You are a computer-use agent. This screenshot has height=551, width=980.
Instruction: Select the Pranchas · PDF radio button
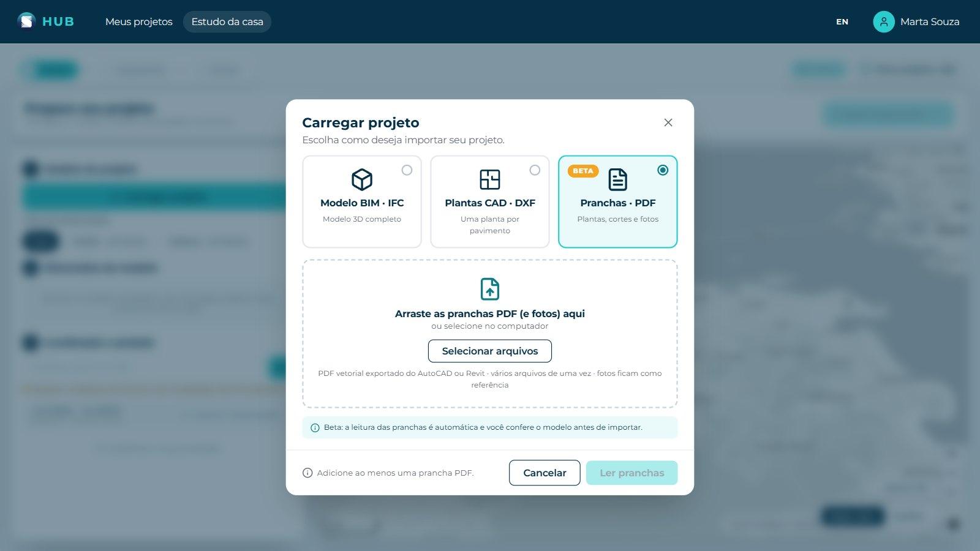[663, 170]
